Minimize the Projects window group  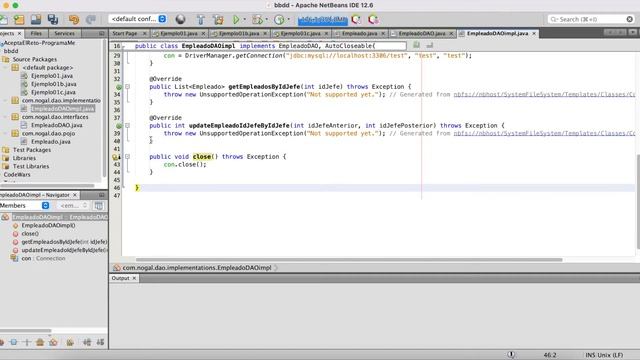(102, 33)
